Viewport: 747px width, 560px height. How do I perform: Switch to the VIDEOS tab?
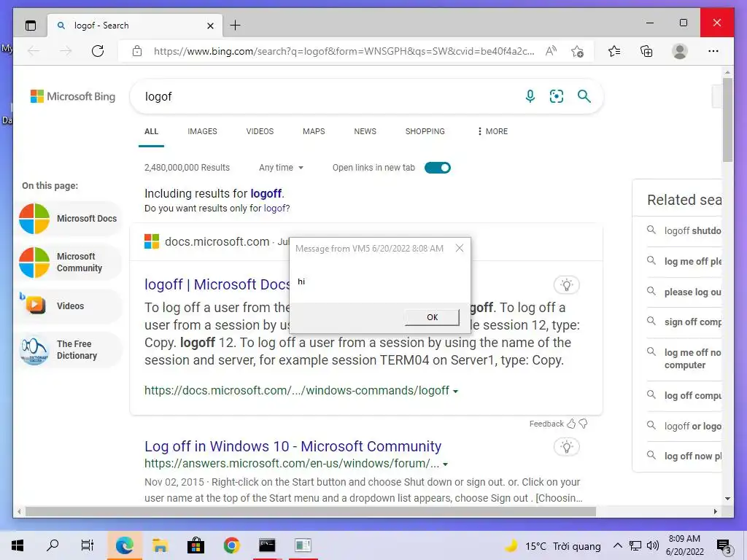pos(260,131)
